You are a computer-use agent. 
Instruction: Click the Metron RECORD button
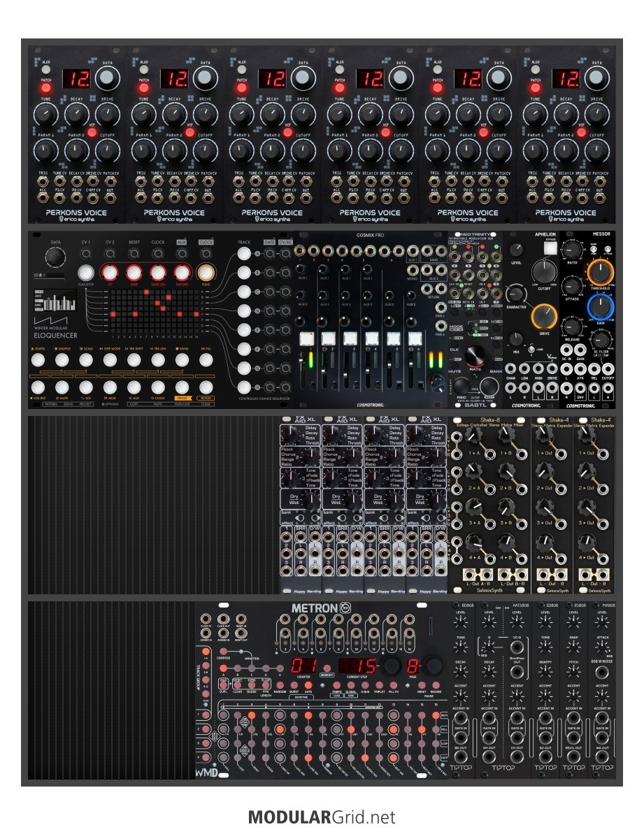coord(436,685)
